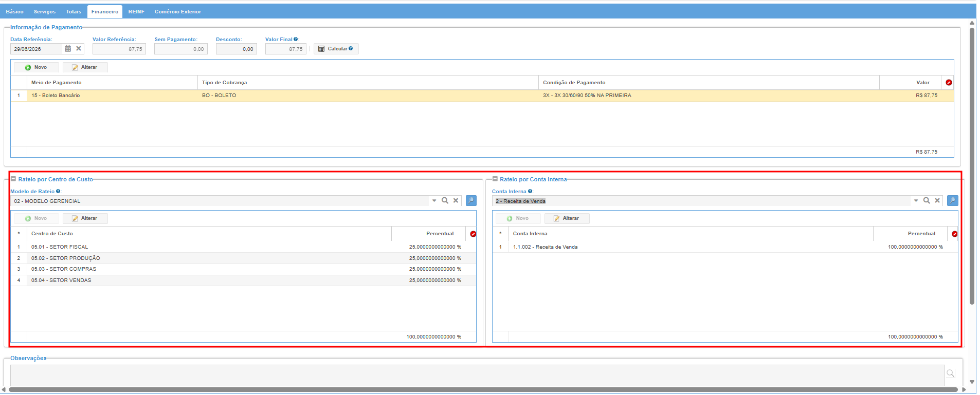980x395 pixels.
Task: Open the Totais tab
Action: tap(74, 11)
